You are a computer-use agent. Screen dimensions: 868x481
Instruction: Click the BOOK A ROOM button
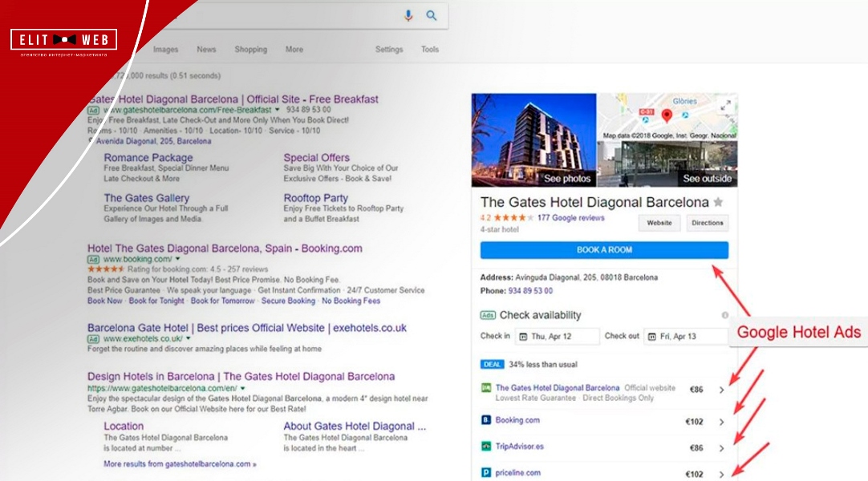point(604,250)
